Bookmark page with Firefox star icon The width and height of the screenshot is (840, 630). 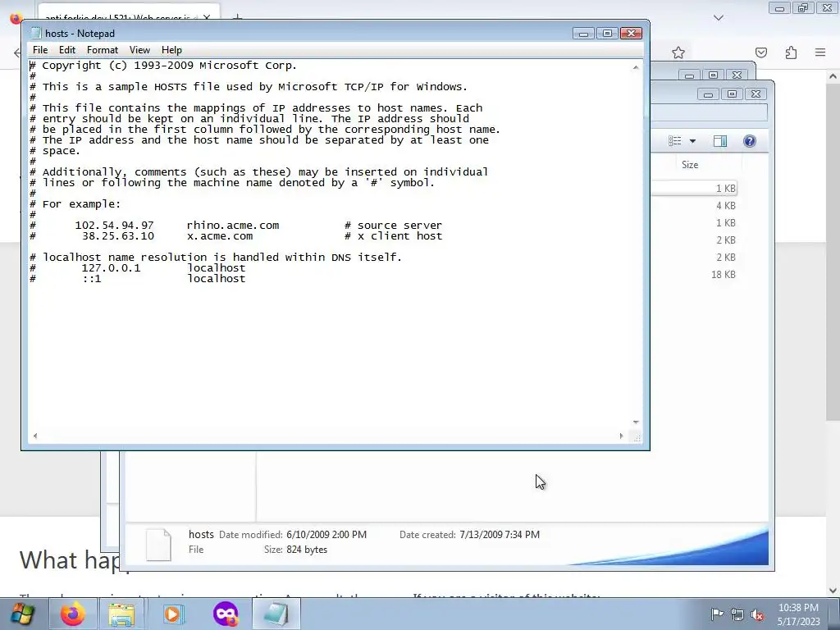coord(678,52)
